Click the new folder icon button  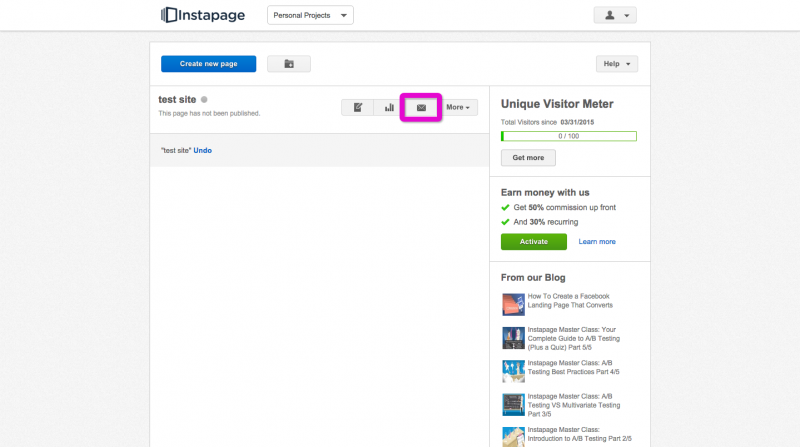(x=289, y=64)
